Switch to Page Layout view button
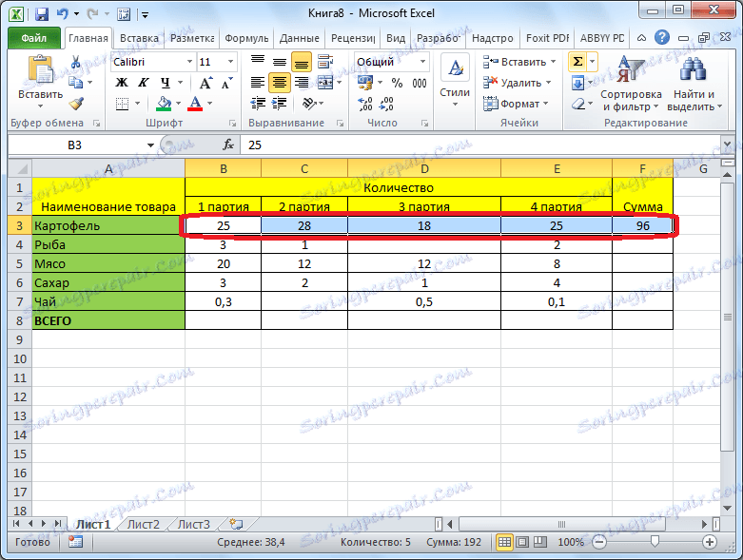The height and width of the screenshot is (560, 743). 522,542
